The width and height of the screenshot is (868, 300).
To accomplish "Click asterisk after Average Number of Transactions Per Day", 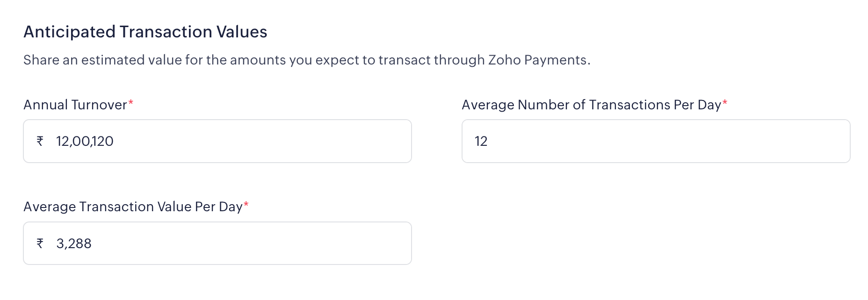I will 725,103.
